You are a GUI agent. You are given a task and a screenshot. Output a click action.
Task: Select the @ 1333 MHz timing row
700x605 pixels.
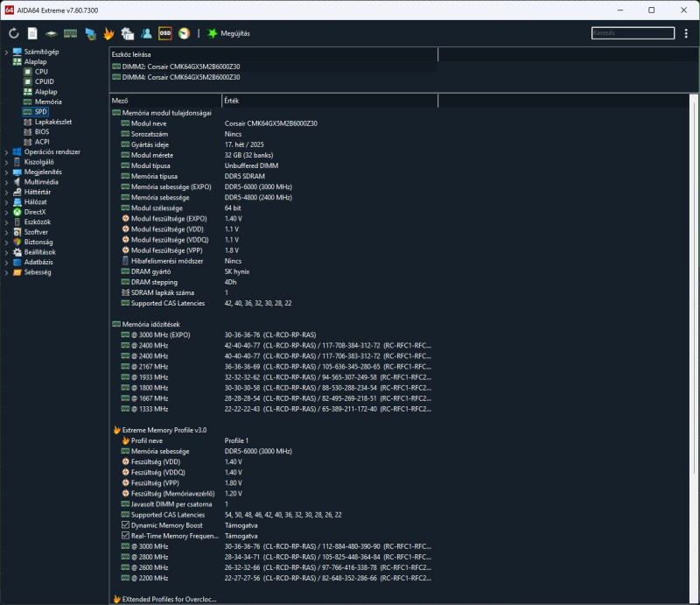(274, 409)
